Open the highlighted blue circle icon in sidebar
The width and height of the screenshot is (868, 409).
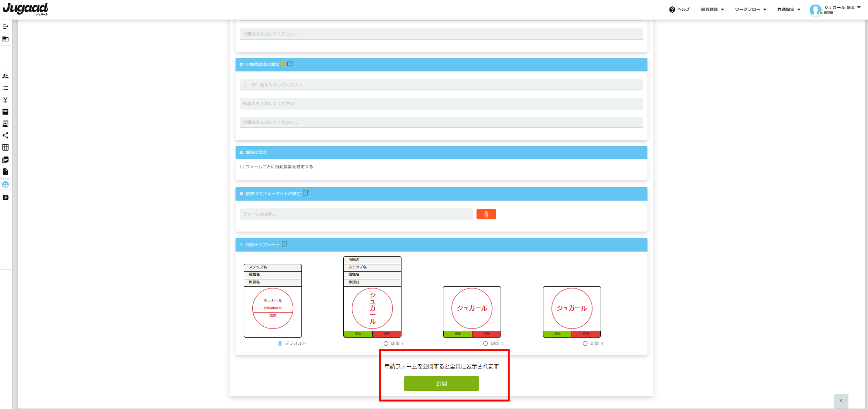point(5,185)
